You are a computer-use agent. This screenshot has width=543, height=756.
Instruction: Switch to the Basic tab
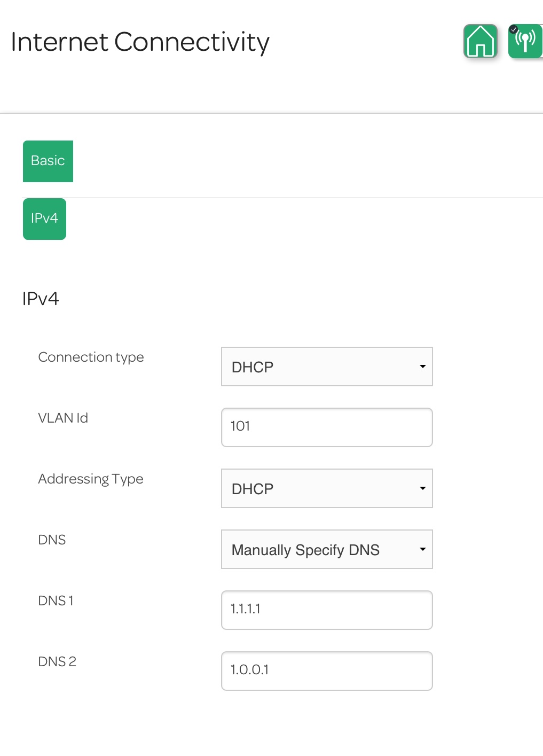point(48,161)
